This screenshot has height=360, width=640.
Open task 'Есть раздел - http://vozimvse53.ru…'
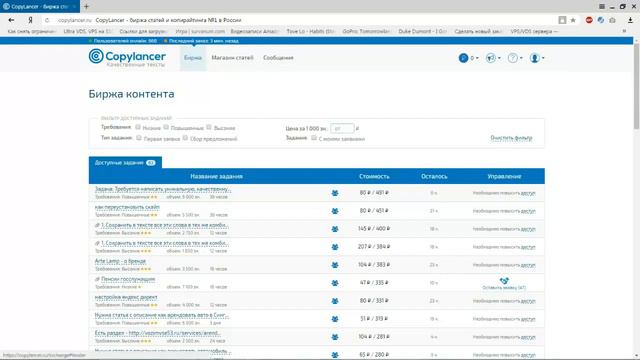click(158, 333)
